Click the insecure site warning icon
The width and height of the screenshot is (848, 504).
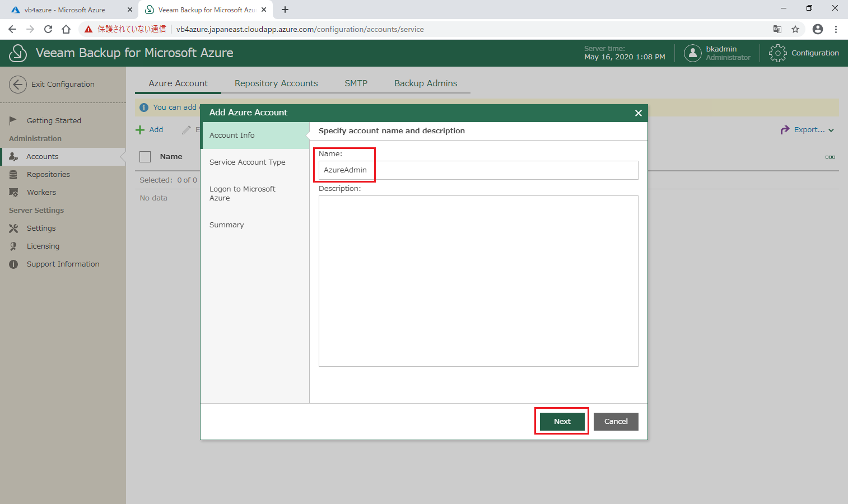point(88,29)
